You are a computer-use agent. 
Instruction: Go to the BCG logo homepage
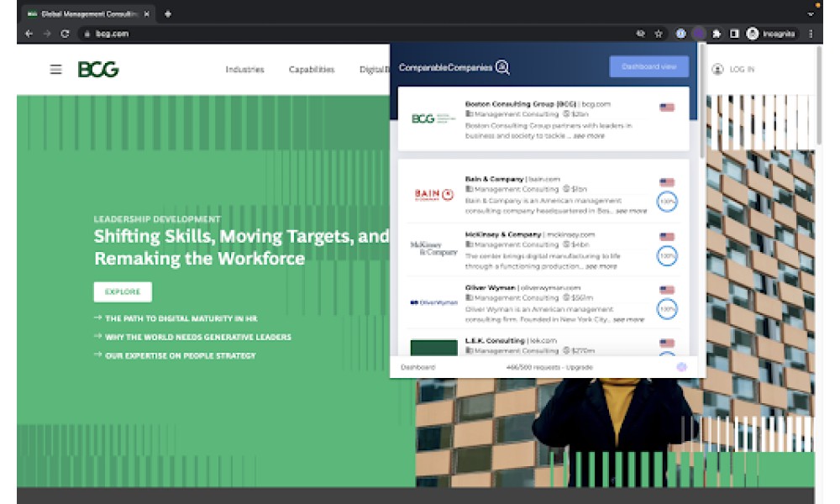98,69
